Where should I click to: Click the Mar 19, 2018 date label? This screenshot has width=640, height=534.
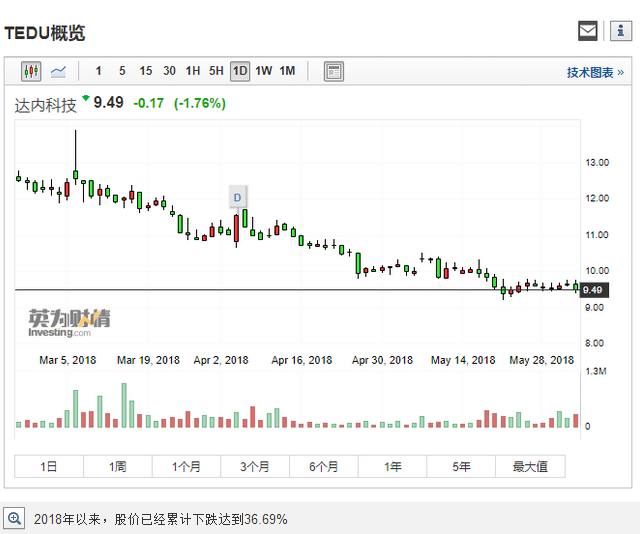coord(148,360)
